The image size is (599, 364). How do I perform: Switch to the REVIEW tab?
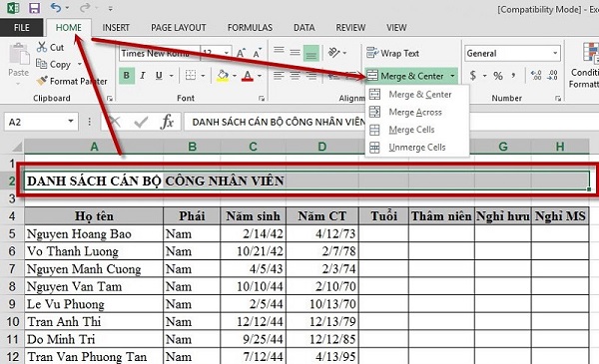[x=350, y=28]
